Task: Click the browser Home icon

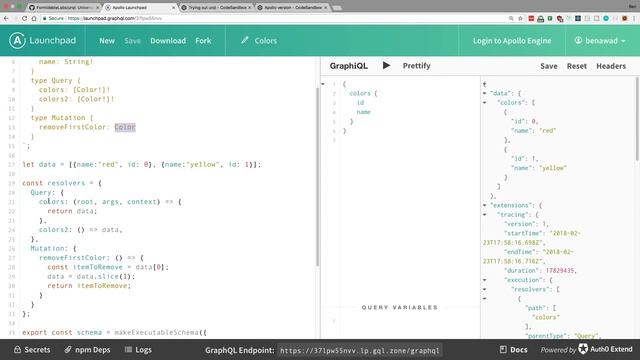Action: pos(34,18)
